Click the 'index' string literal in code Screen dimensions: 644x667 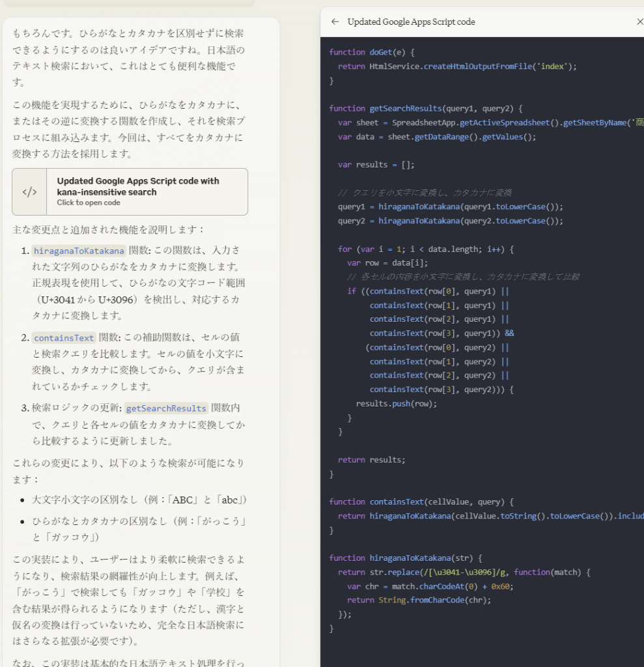coord(553,66)
